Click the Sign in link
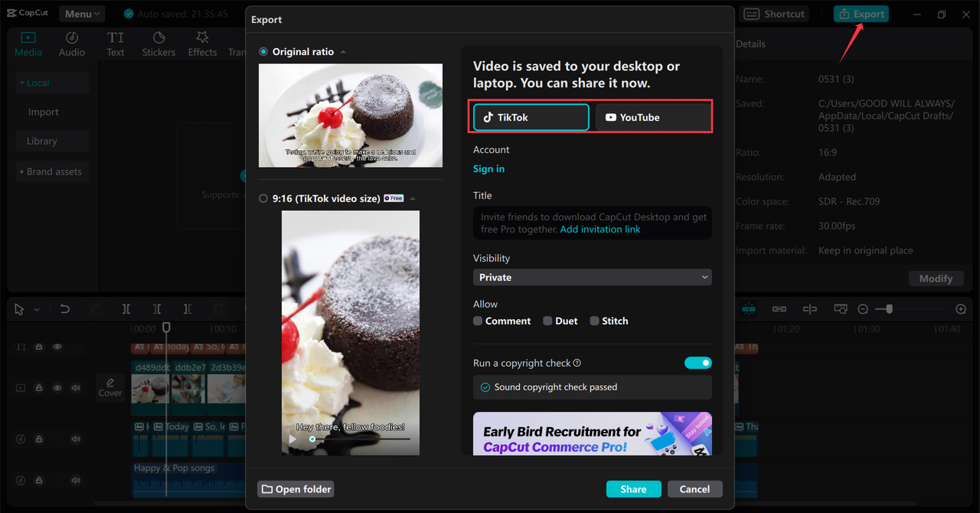 (x=488, y=168)
